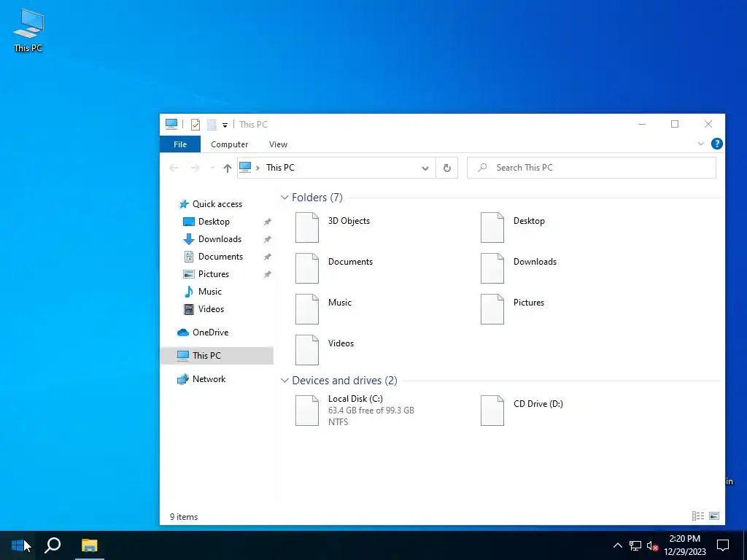
Task: Click This PC in the address bar
Action: click(x=280, y=168)
